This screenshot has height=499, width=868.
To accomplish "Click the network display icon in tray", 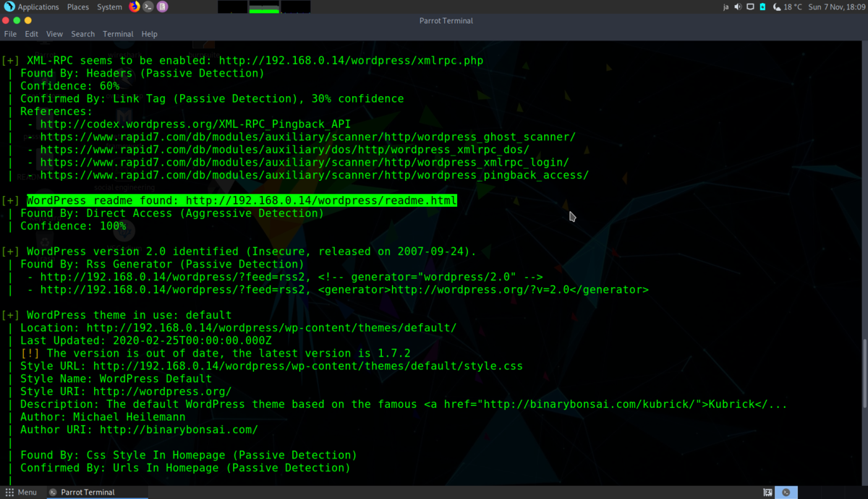I will point(750,7).
